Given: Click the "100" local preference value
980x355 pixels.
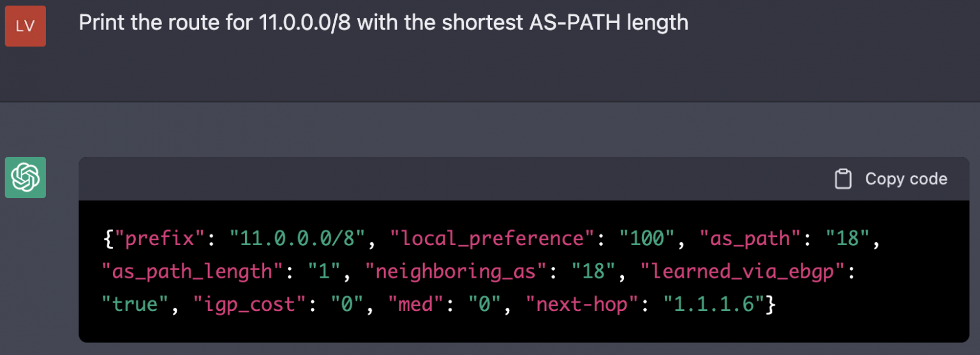Looking at the screenshot, I should click(647, 239).
